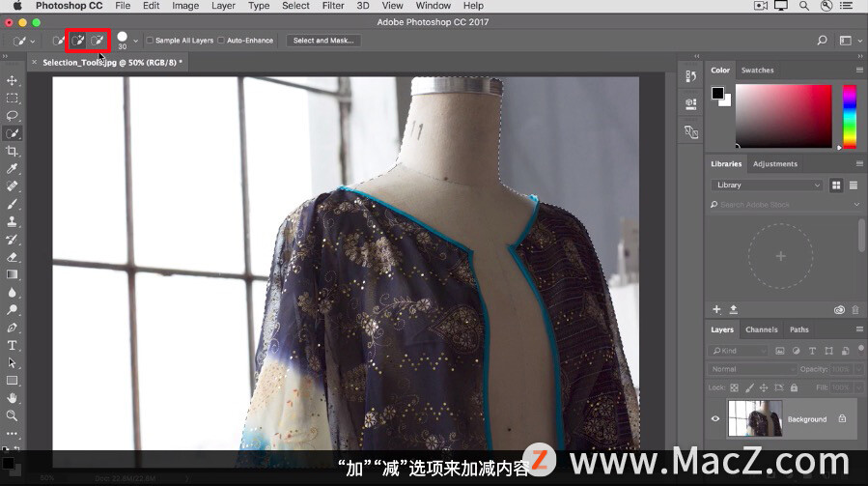Switch Libraries to grid view

836,186
